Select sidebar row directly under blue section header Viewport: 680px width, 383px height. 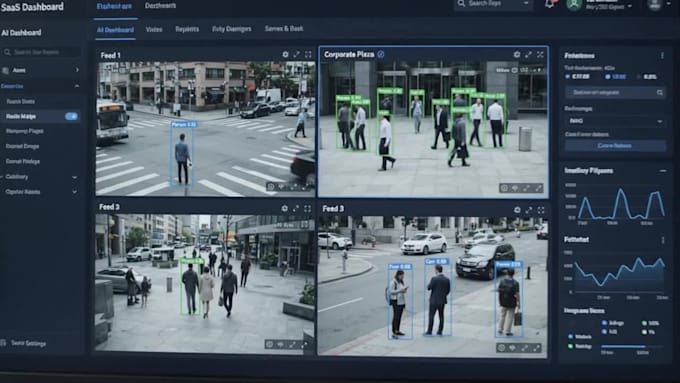tap(21, 101)
